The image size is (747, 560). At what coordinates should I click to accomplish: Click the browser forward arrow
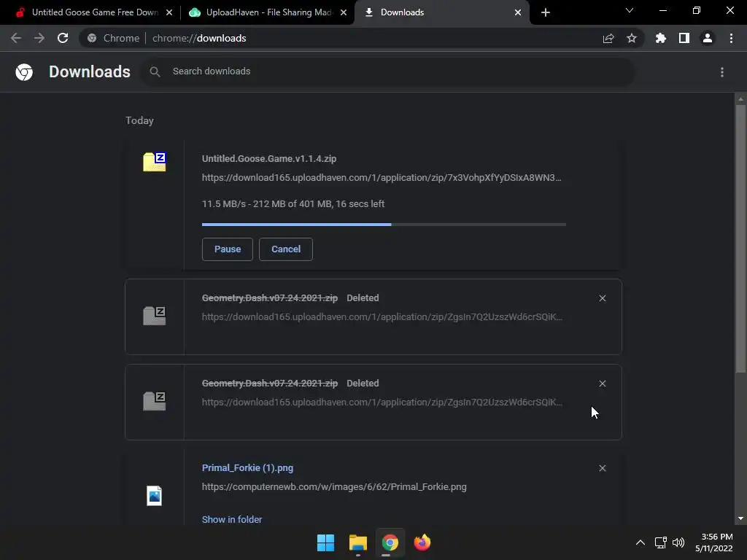pos(39,38)
